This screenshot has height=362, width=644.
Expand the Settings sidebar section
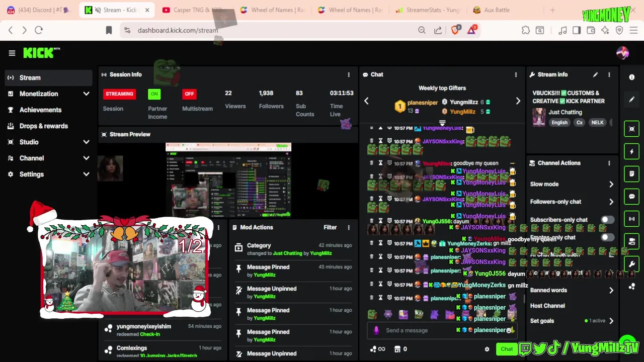click(x=86, y=174)
